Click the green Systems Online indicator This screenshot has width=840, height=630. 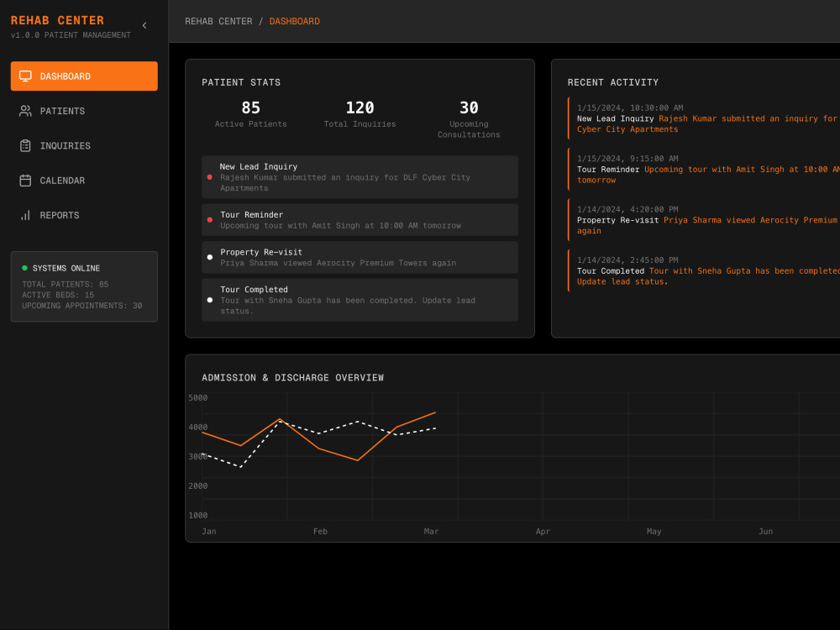[24, 268]
